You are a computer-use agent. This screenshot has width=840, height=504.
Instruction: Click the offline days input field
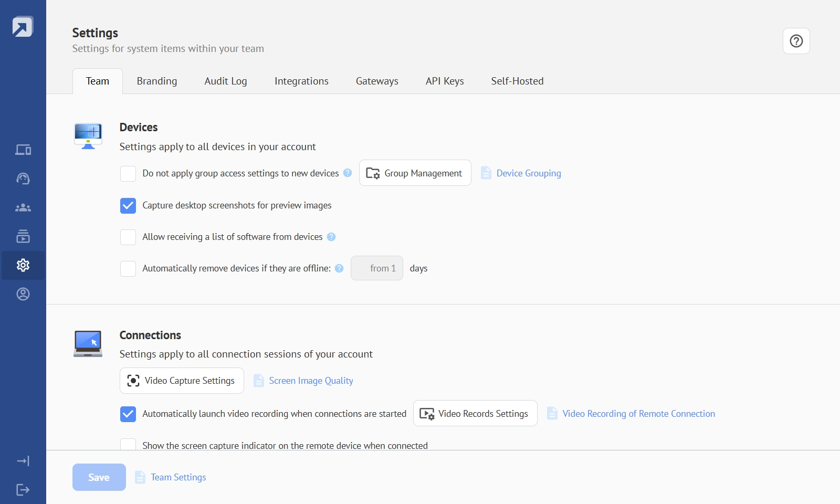[x=377, y=268]
